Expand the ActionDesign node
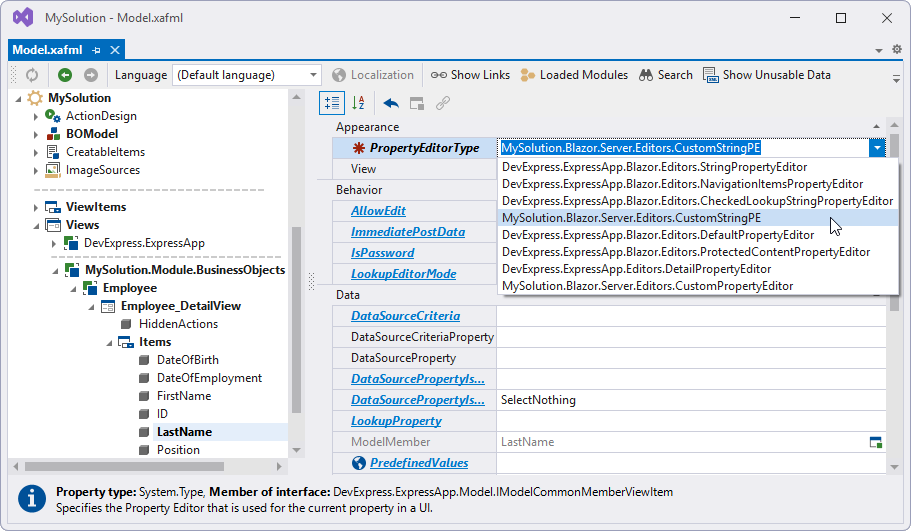The image size is (911, 531). [x=35, y=117]
